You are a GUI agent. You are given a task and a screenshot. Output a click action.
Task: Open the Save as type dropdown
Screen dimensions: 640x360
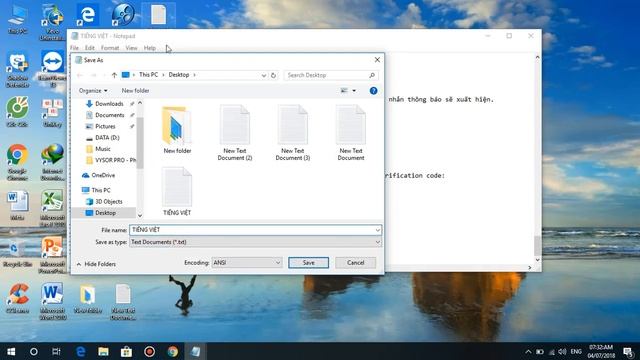(x=256, y=242)
